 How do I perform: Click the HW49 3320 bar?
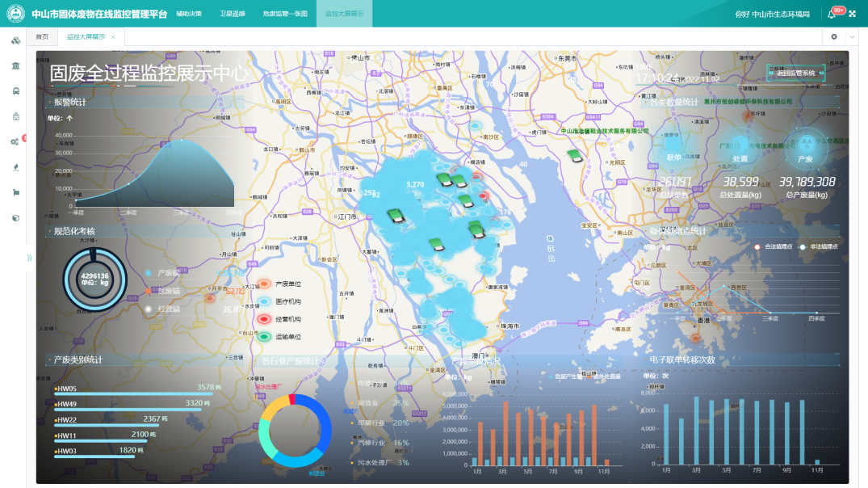pos(128,410)
